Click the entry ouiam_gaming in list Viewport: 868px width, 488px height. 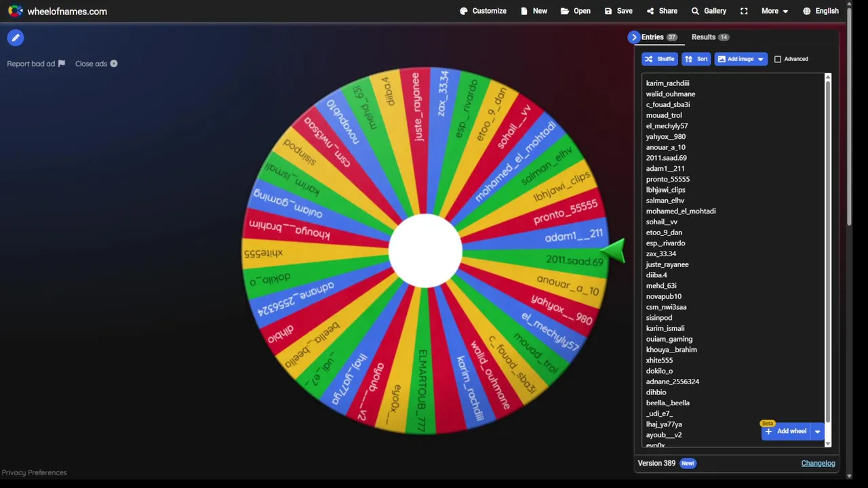tap(669, 339)
